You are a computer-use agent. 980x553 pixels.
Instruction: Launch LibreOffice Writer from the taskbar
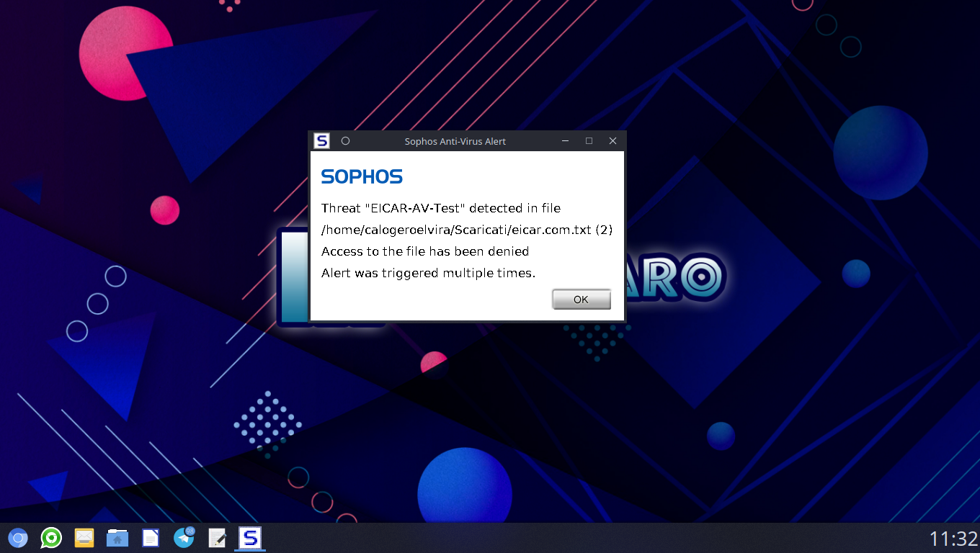tap(151, 538)
